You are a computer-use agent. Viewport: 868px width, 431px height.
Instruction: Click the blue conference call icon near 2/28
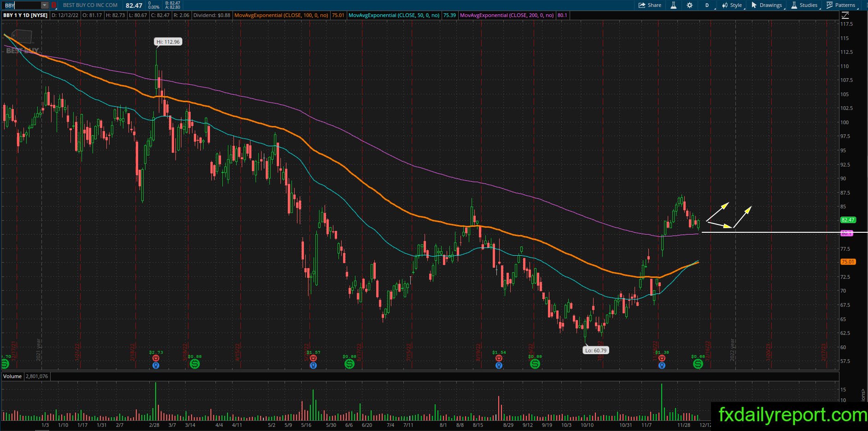pos(156,366)
